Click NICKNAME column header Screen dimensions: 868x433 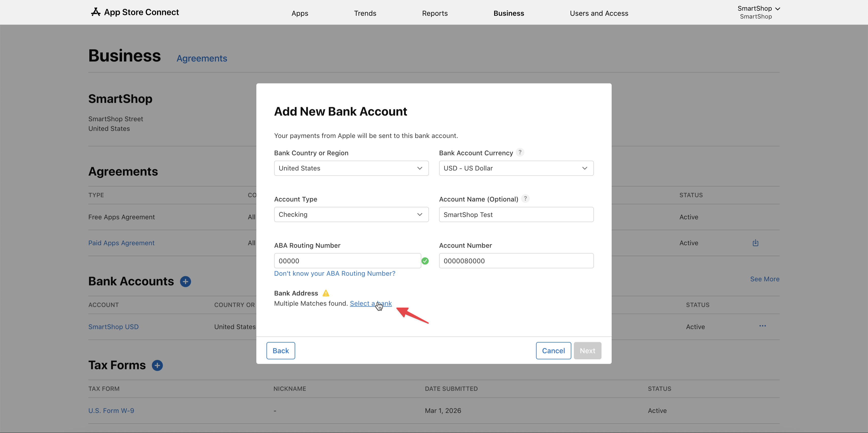click(290, 389)
